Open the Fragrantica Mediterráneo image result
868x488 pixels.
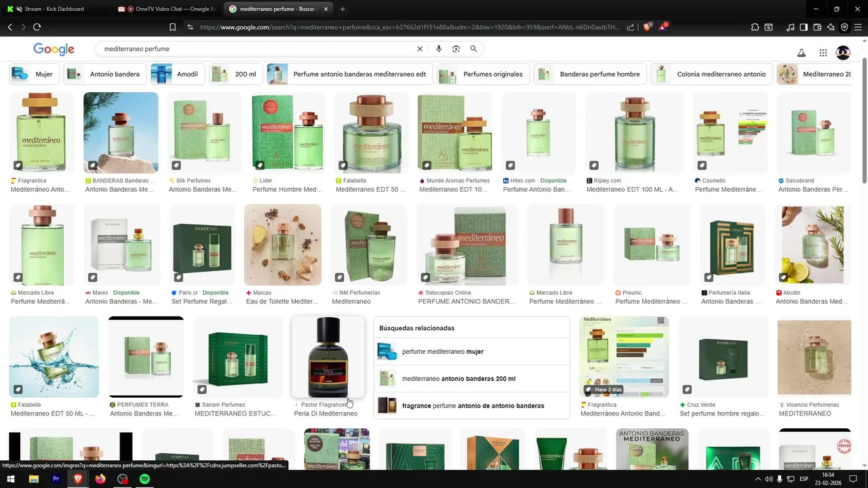coord(42,133)
